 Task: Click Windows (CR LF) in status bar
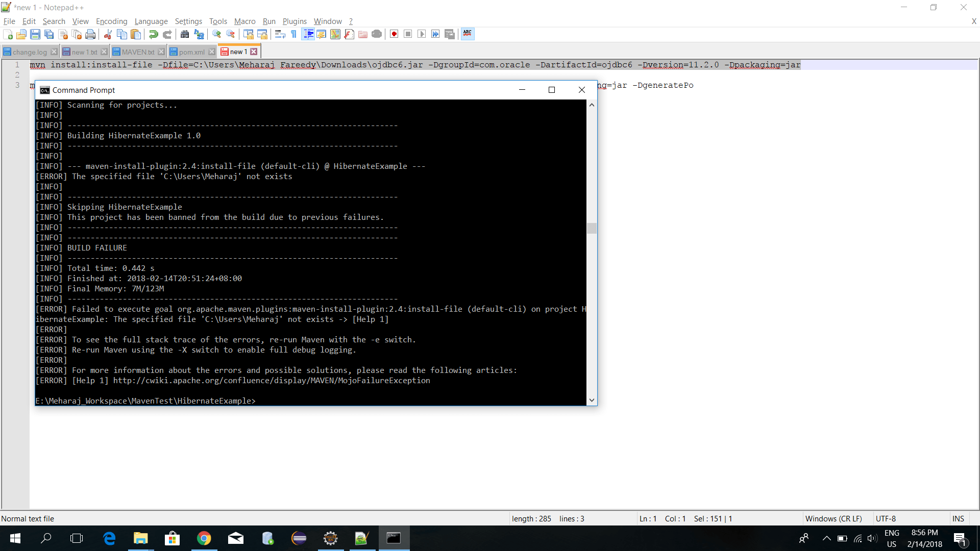pyautogui.click(x=834, y=519)
